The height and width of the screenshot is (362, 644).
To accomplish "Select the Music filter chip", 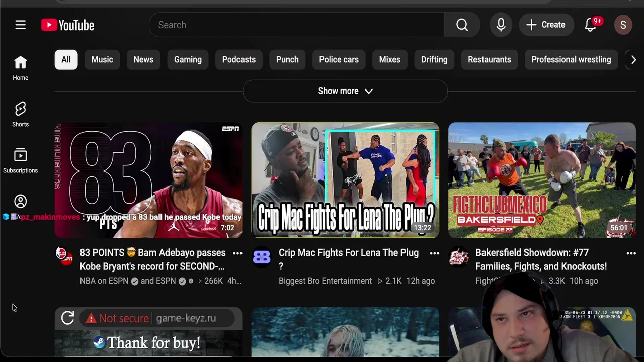I will pos(102,59).
